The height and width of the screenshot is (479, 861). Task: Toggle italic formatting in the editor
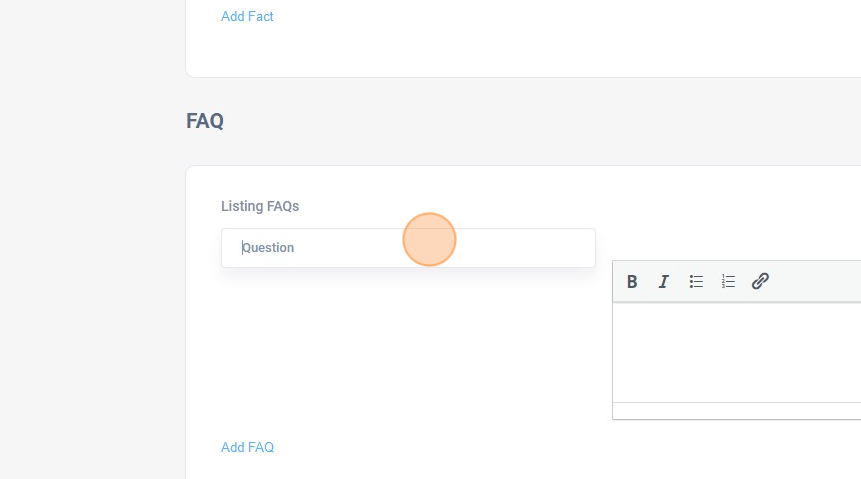[x=663, y=282]
